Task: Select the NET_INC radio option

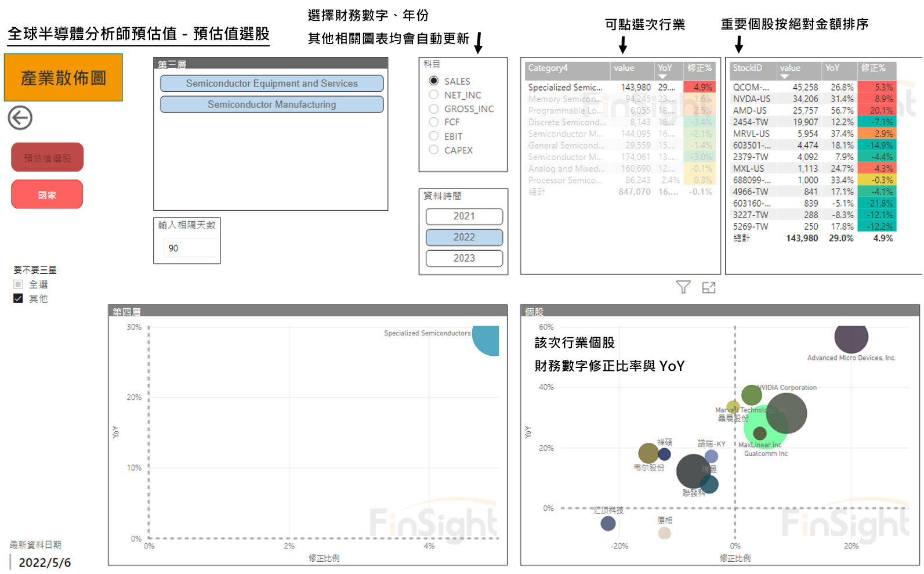Action: point(434,95)
